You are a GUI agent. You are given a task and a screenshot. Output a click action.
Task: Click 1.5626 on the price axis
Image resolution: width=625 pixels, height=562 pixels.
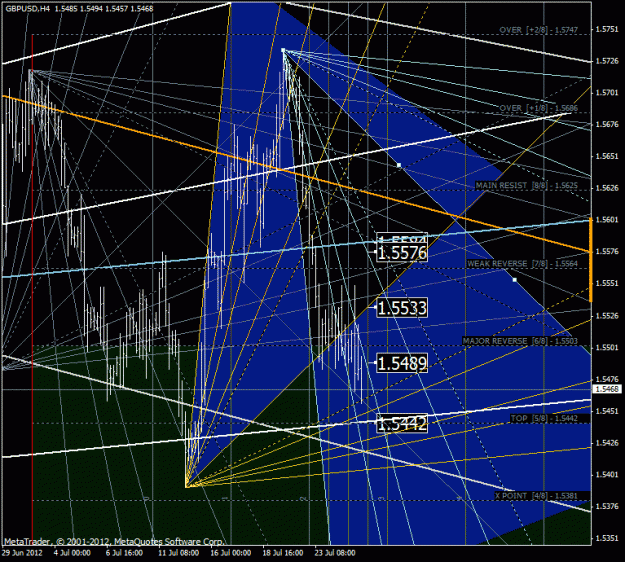(x=607, y=188)
